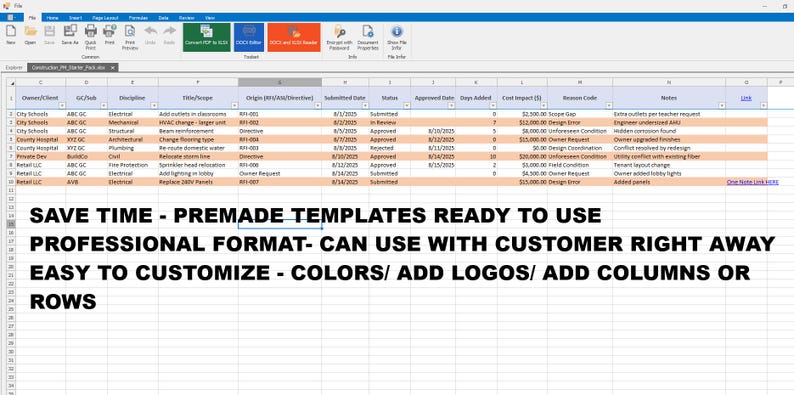Click the 'Tenant layout change' notes cell
Screen dimensions: 794x395
(669, 165)
